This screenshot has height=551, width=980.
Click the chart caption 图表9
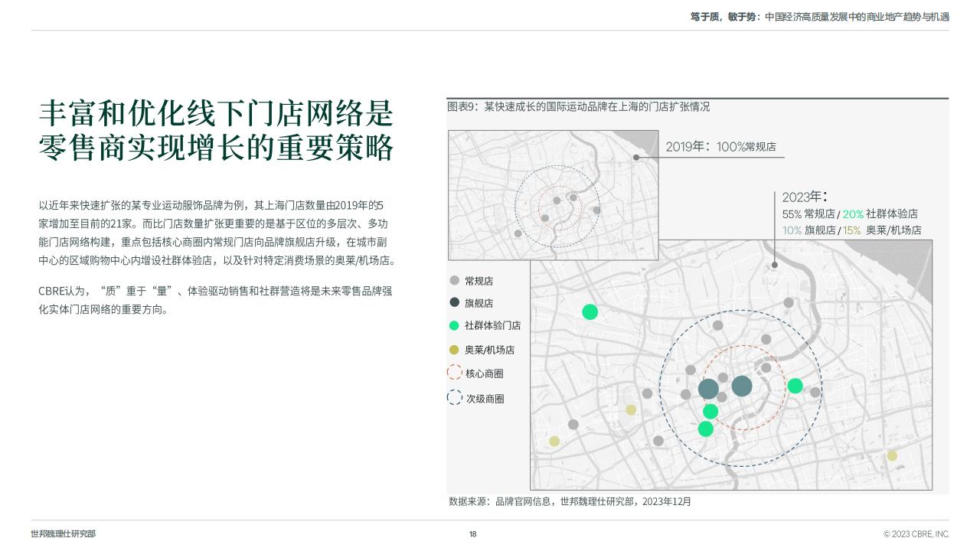[x=578, y=106]
